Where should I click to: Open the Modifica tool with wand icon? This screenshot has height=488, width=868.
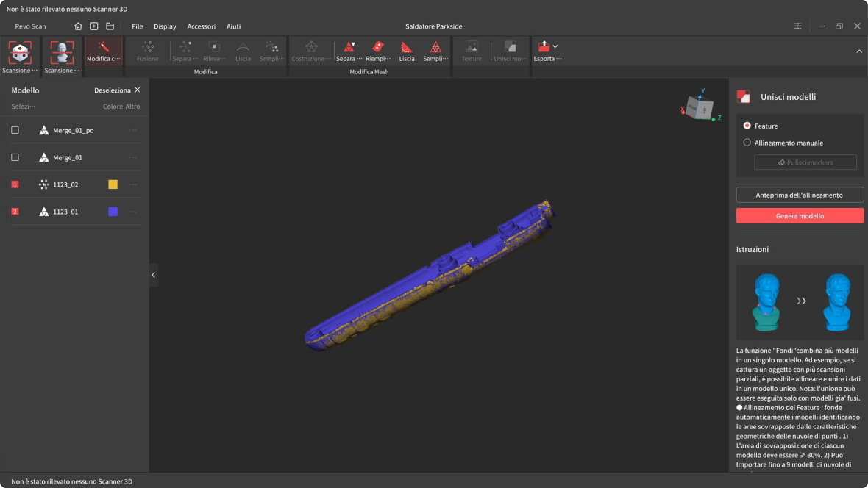click(x=104, y=51)
